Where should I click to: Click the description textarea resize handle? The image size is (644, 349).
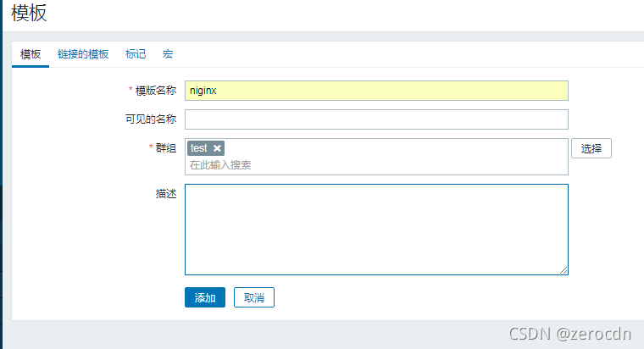(563, 270)
